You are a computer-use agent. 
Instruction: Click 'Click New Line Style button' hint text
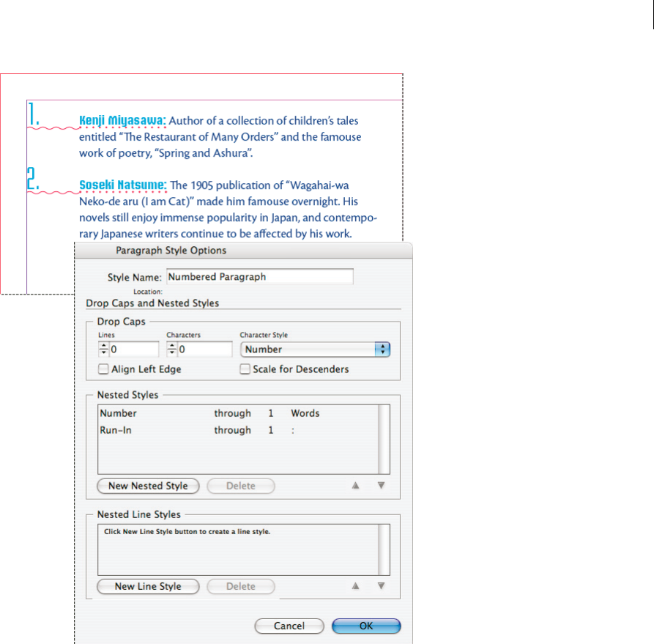(x=187, y=532)
